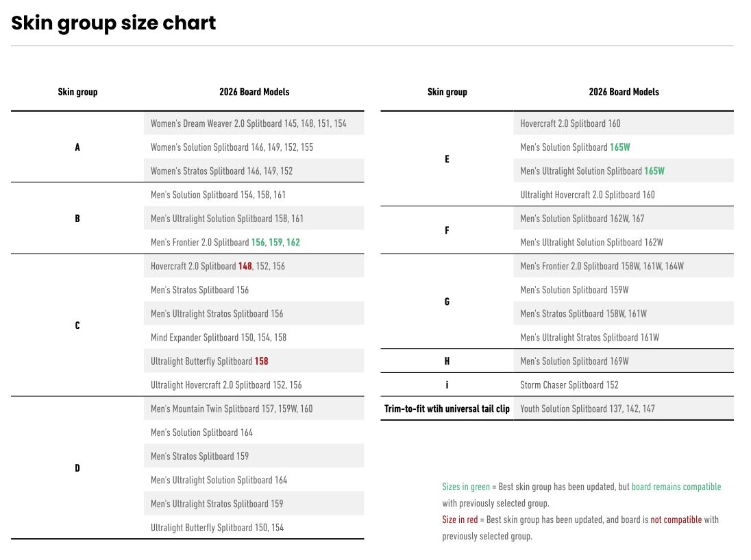Click the Men's Mountain Twin Splitboard row
The image size is (751, 560).
232,409
